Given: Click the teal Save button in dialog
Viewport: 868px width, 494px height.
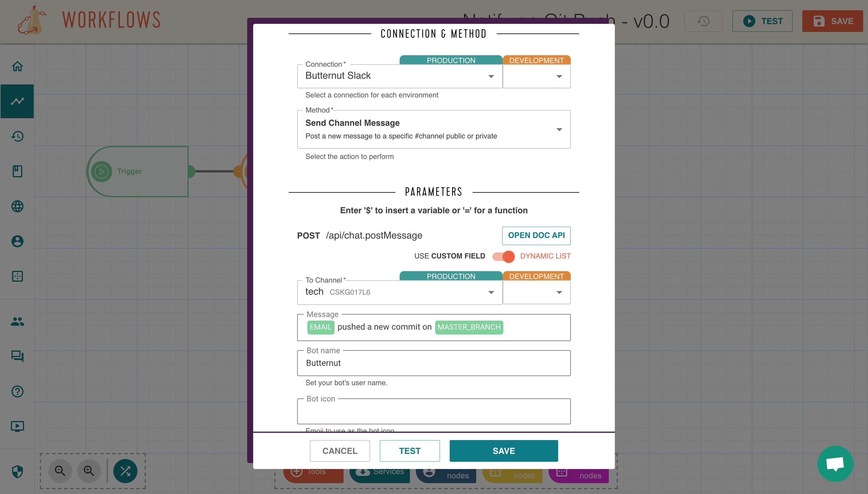Looking at the screenshot, I should (504, 451).
